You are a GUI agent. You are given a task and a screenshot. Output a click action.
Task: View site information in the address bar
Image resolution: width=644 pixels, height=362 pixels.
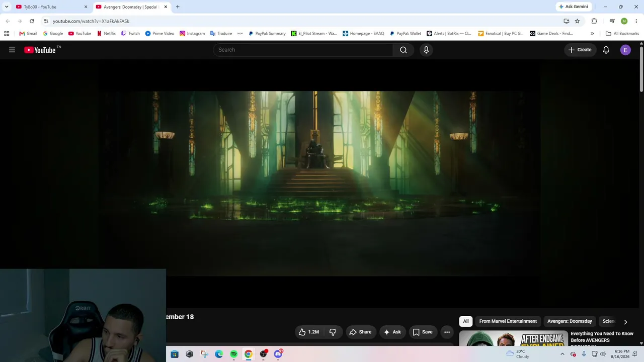point(46,21)
